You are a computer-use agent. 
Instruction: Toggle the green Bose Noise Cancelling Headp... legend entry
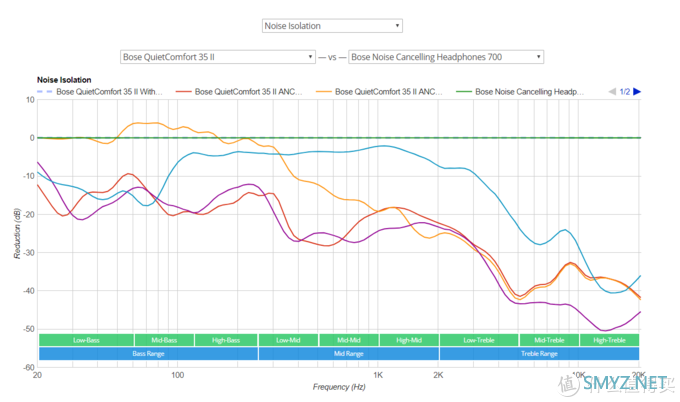[x=520, y=92]
